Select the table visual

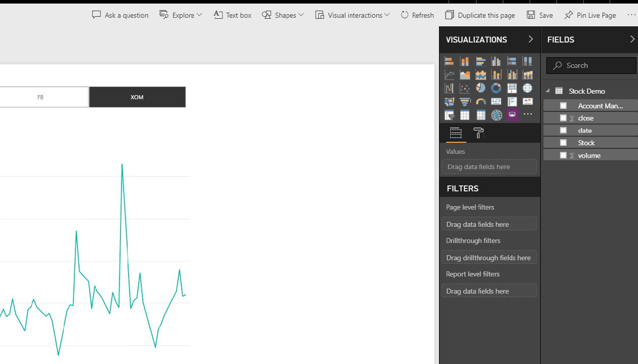point(465,115)
